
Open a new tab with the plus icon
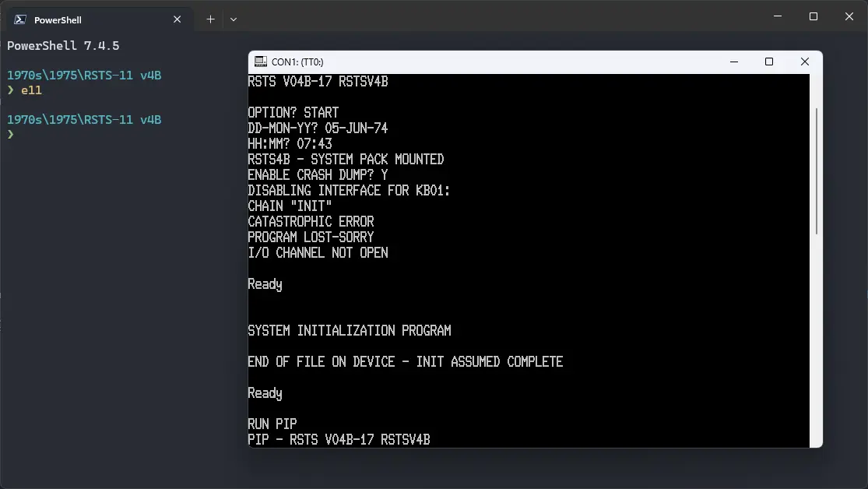pos(209,19)
